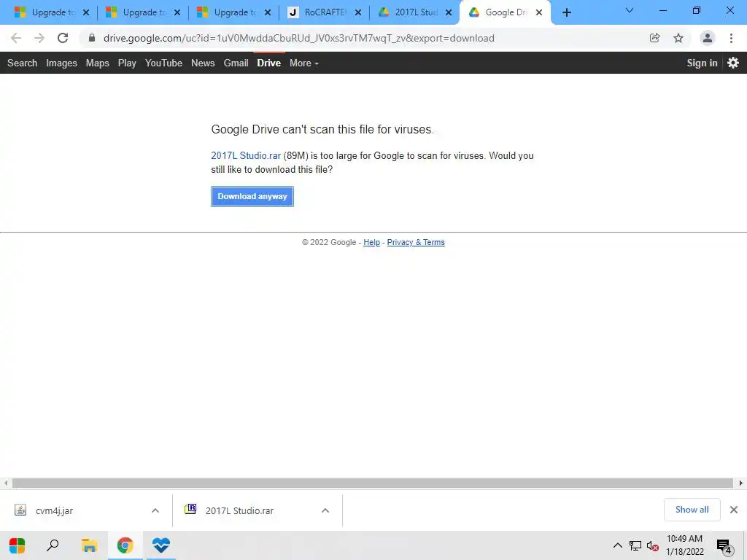Image resolution: width=747 pixels, height=560 pixels.
Task: Click the cvm4j.jar download file icon
Action: [20, 510]
